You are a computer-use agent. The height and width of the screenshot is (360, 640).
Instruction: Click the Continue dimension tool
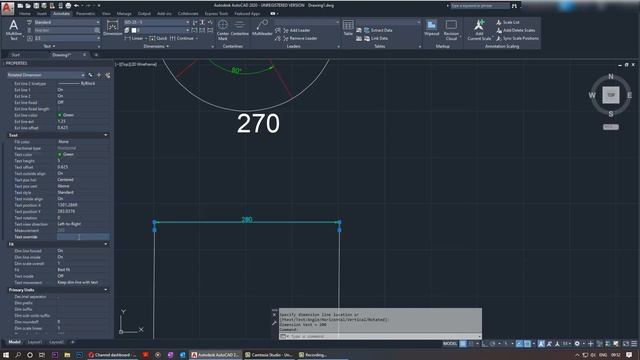click(182, 38)
